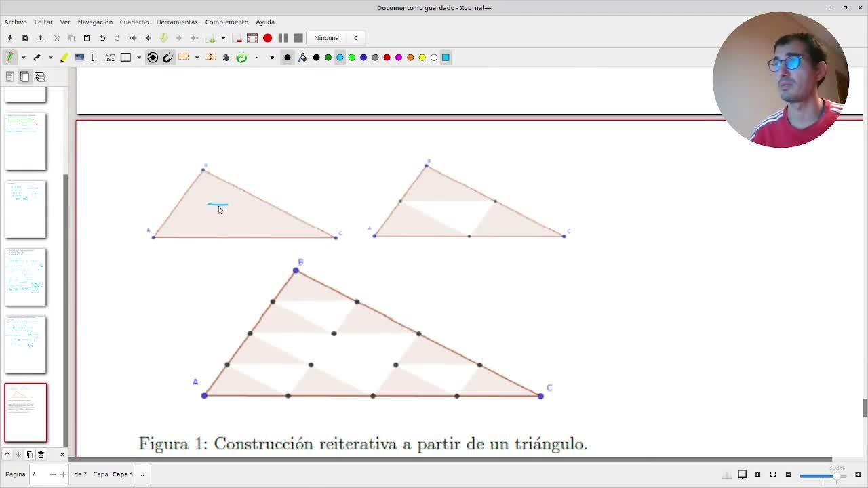Open the Editar menu
868x488 pixels.
click(x=43, y=22)
